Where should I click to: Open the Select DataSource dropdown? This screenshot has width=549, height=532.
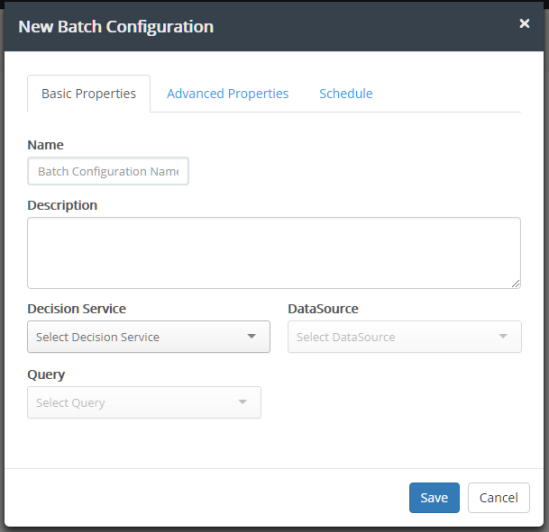404,337
